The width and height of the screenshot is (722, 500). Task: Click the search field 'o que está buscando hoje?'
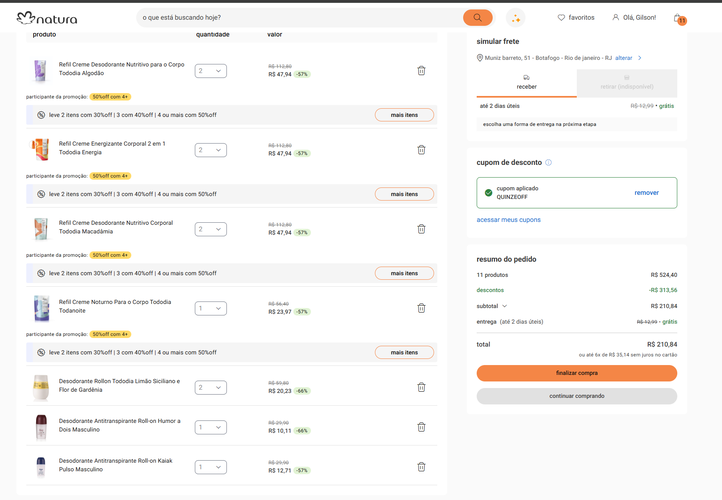click(x=302, y=17)
